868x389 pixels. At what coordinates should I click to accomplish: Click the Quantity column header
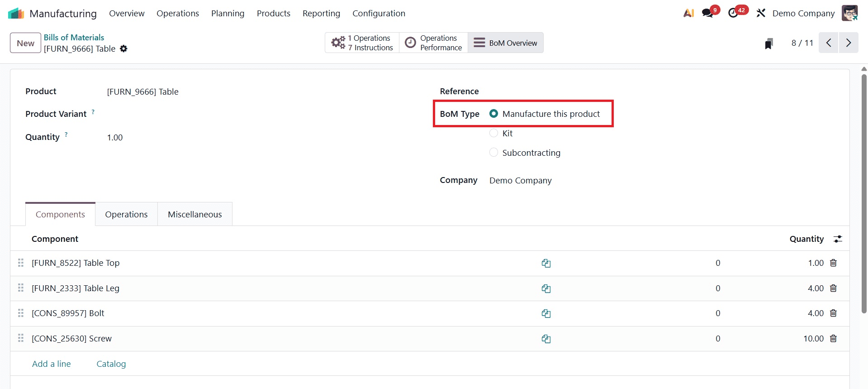tap(806, 239)
